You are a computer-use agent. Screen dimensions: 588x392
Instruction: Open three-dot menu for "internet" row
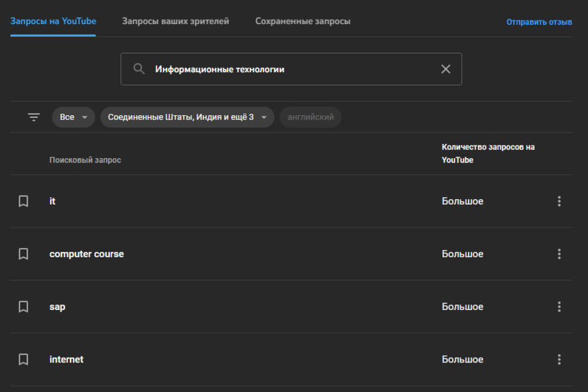(x=559, y=360)
